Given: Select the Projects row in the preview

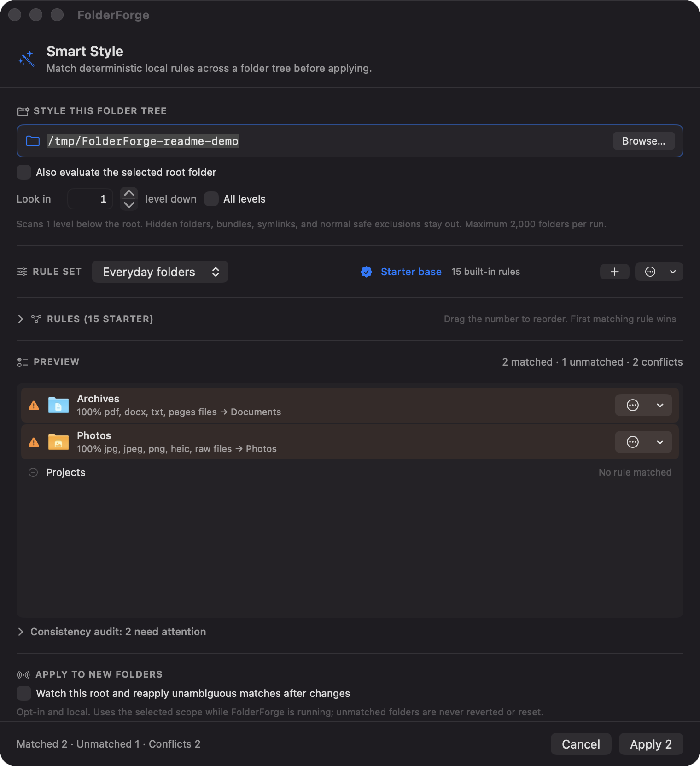Looking at the screenshot, I should (x=350, y=472).
